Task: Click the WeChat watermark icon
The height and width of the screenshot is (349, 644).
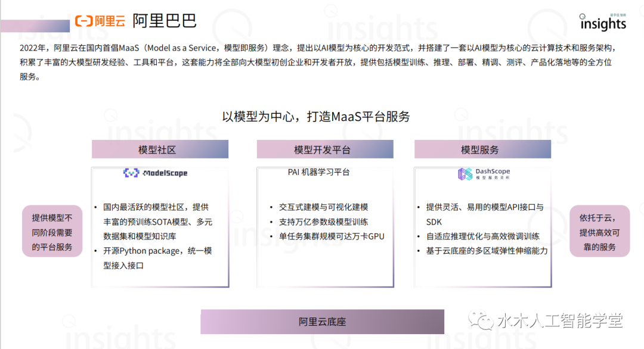Action: 482,321
